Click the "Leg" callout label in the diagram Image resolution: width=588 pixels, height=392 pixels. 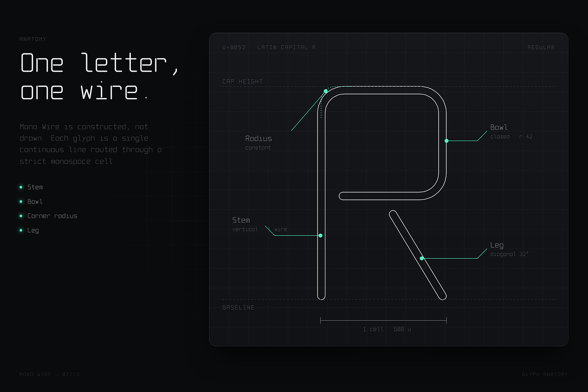[497, 245]
